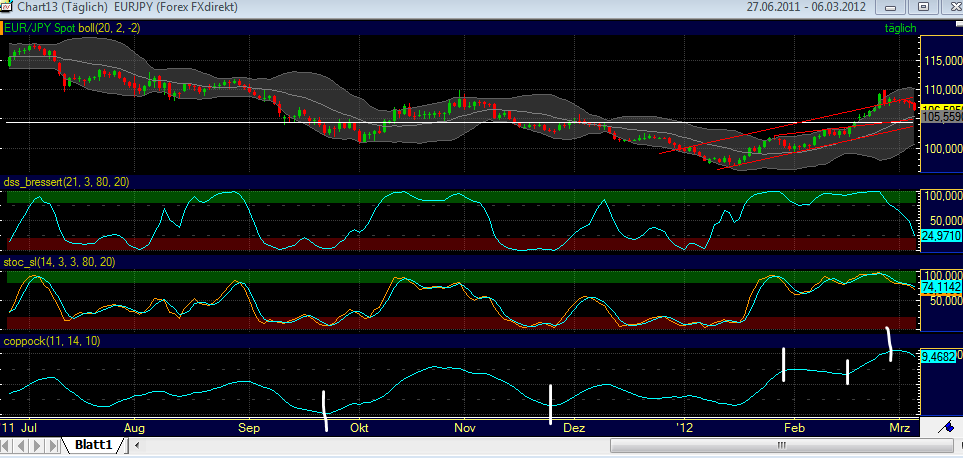963x458 pixels.
Task: Go to previous sheet using tab arrow
Action: pos(22,444)
